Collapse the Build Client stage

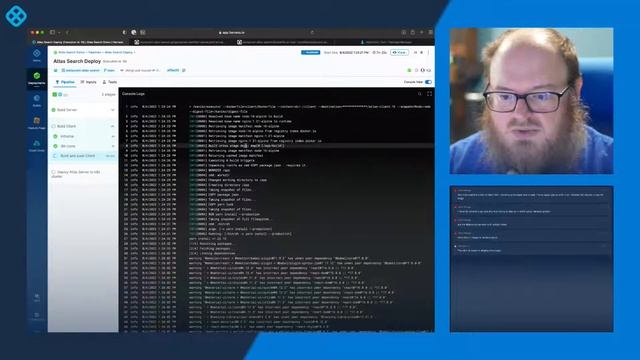pos(113,127)
